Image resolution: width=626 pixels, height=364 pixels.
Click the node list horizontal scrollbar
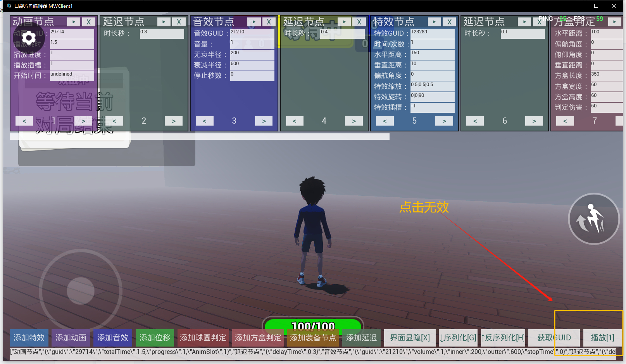(200, 136)
